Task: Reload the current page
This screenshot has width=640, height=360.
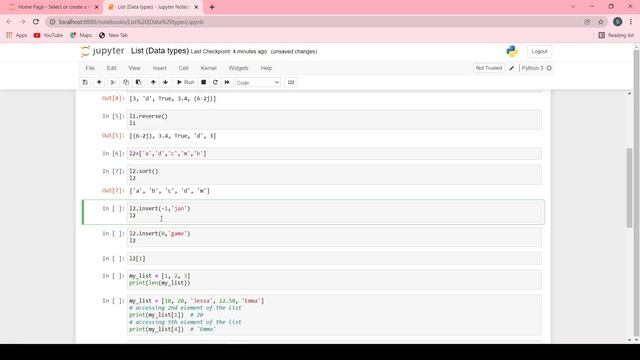Action: click(36, 22)
